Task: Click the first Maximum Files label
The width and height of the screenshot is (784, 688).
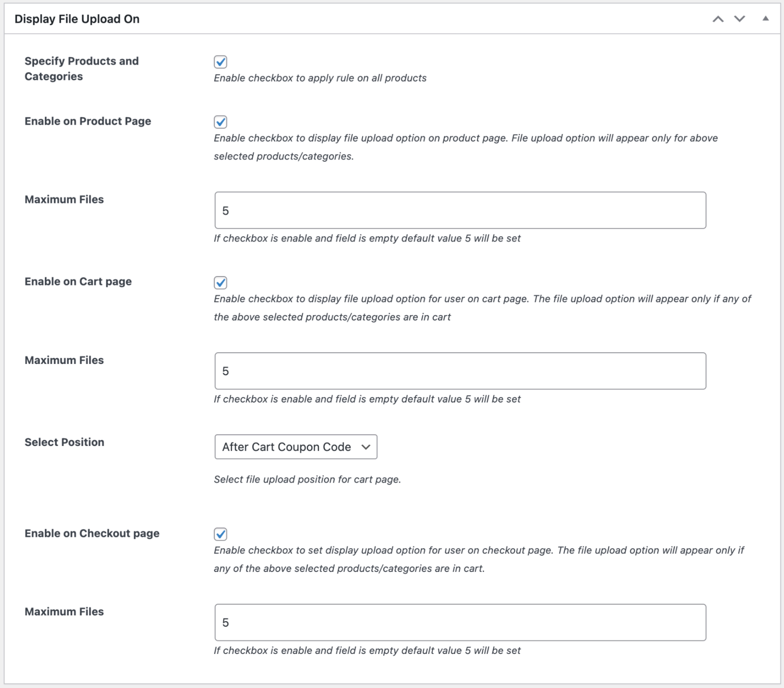Action: point(64,199)
